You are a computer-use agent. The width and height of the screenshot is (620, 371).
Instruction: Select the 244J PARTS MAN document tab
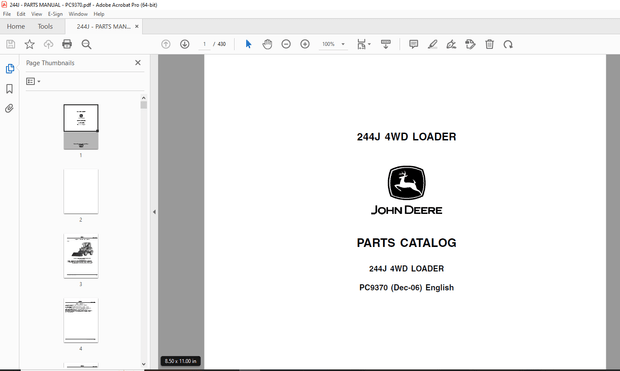click(103, 26)
